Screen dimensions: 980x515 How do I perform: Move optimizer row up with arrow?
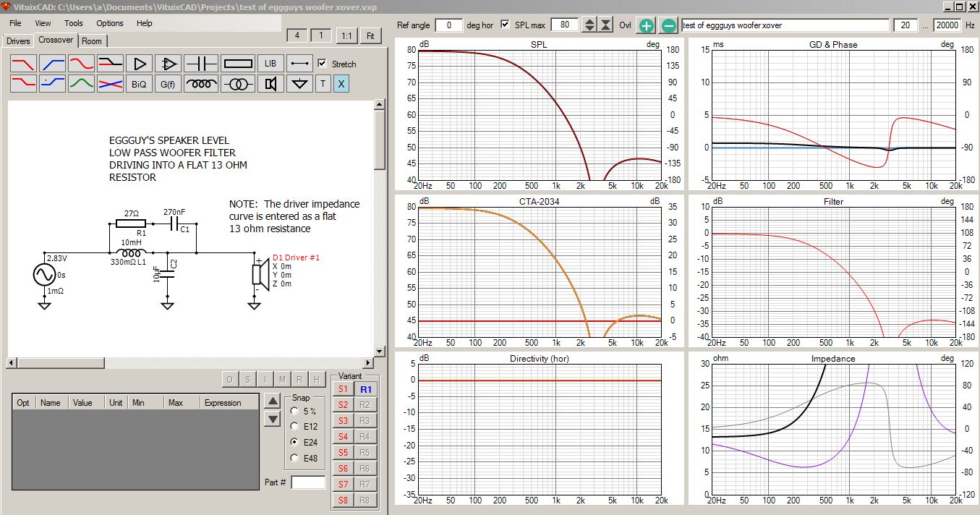click(x=272, y=401)
